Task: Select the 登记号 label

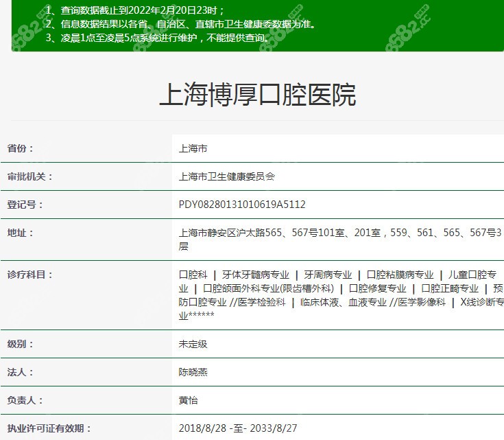Action: point(25,205)
